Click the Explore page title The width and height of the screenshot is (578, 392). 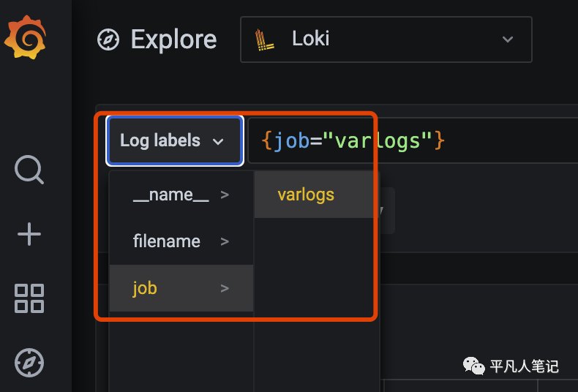point(173,39)
